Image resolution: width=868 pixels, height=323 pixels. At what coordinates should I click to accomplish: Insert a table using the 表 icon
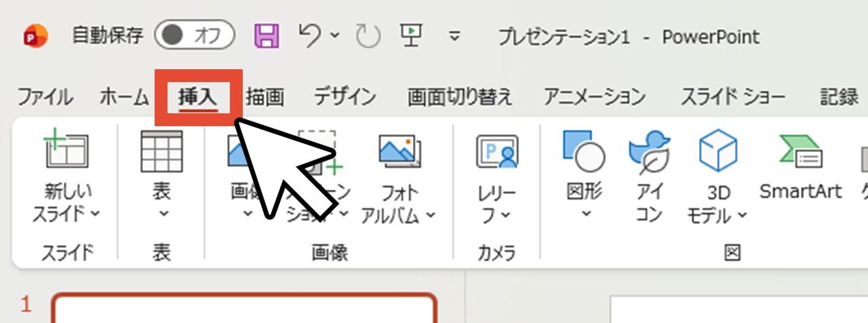161,151
